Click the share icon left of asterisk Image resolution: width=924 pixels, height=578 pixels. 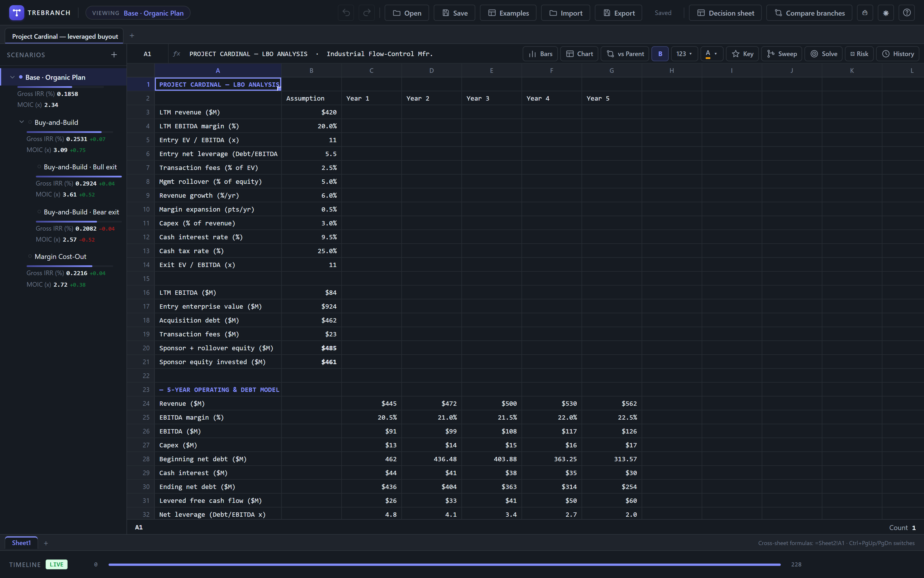(x=865, y=13)
